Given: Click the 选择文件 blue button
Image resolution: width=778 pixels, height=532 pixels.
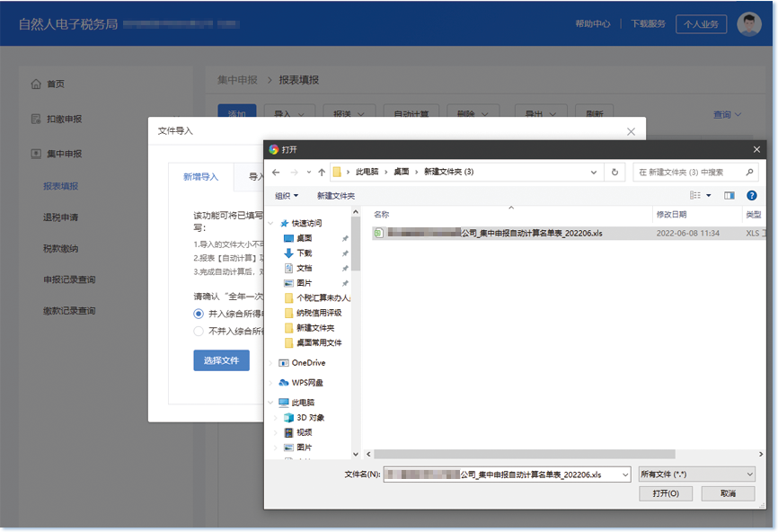Looking at the screenshot, I should click(221, 359).
